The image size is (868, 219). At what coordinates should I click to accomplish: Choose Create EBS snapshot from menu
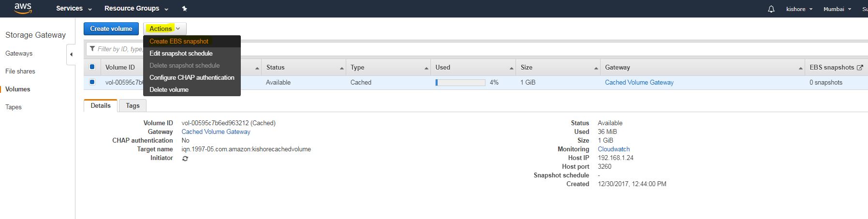[179, 42]
